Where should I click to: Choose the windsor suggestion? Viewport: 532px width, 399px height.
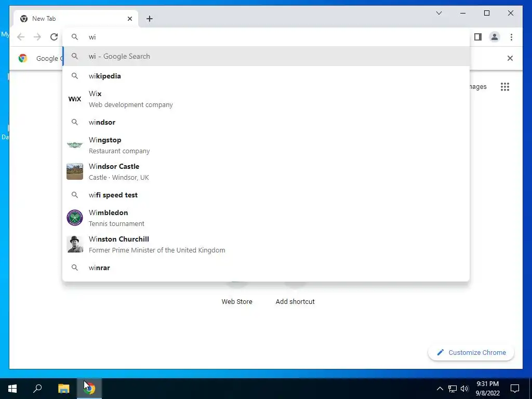point(267,122)
